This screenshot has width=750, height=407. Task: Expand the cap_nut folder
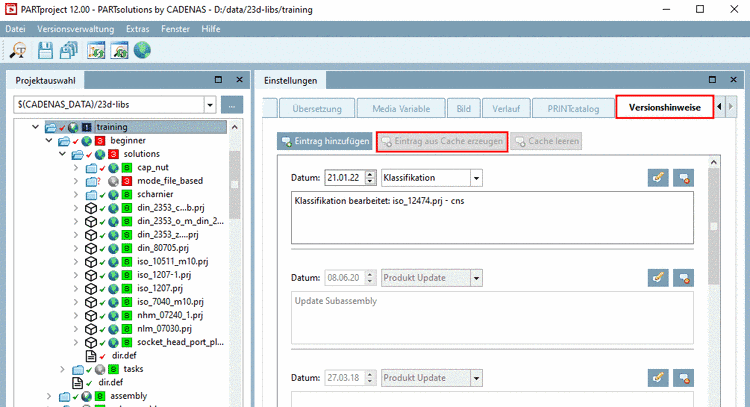[x=76, y=168]
